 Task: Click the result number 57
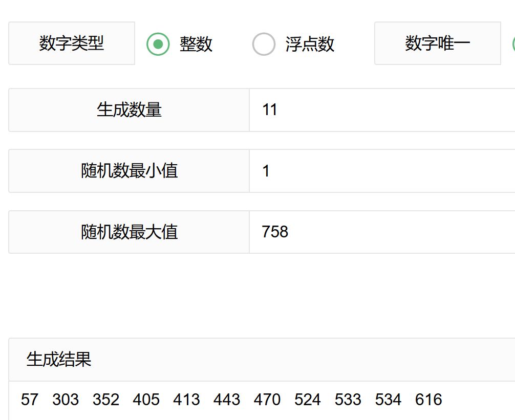pyautogui.click(x=30, y=400)
